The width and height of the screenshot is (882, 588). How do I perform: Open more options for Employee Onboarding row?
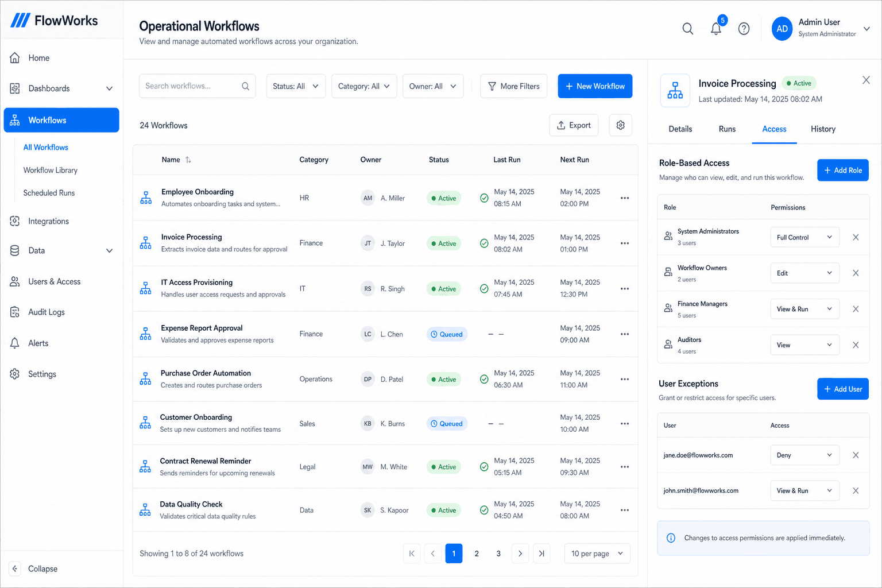625,198
